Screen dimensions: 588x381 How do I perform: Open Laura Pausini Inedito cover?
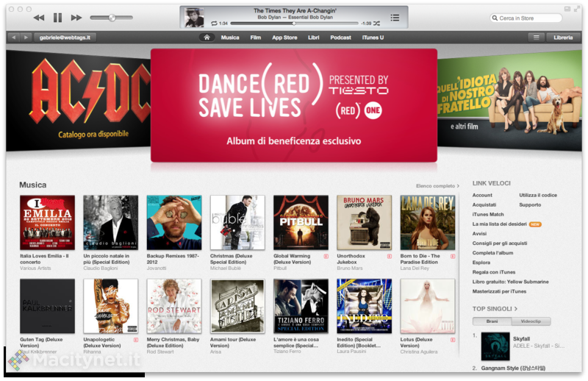click(364, 306)
